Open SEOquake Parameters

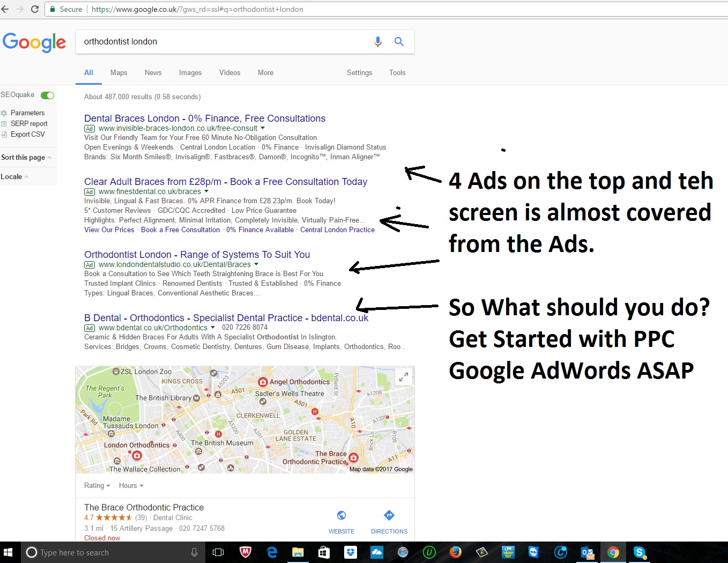27,113
